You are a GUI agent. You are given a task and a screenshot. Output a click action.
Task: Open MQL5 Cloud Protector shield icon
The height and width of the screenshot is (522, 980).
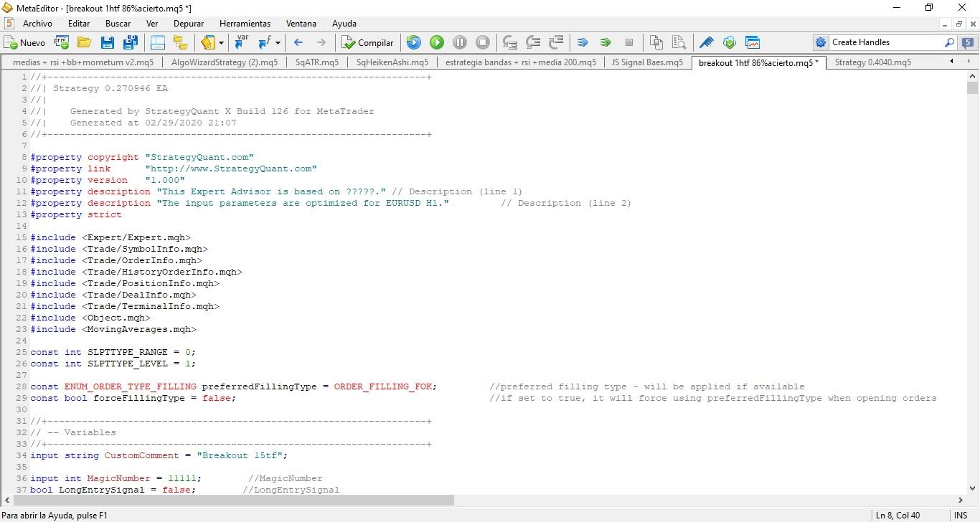point(730,42)
